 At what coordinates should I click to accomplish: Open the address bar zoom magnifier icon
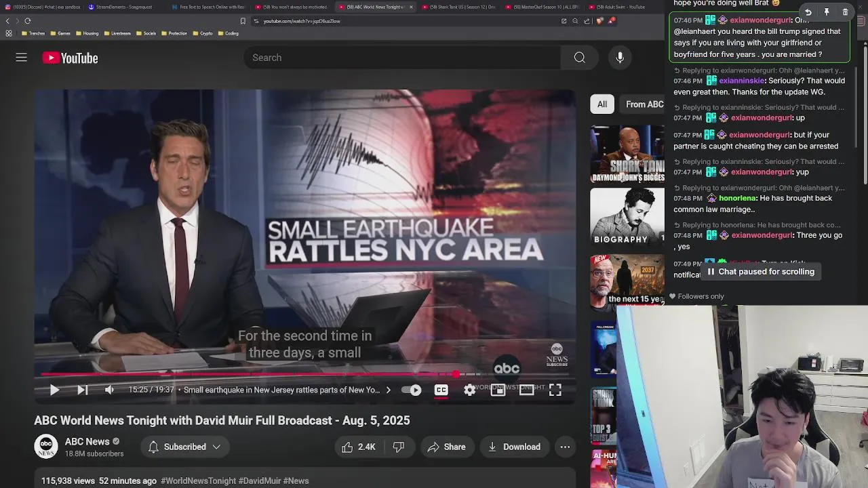coord(575,21)
